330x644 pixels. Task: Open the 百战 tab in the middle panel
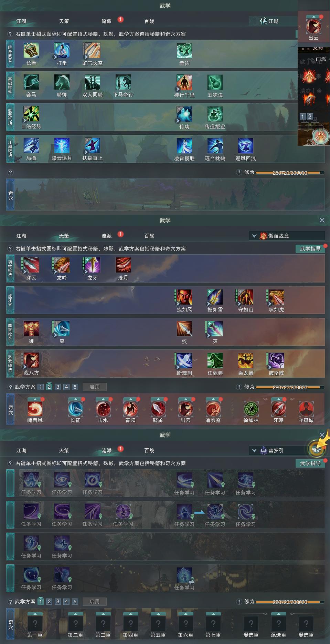[149, 236]
